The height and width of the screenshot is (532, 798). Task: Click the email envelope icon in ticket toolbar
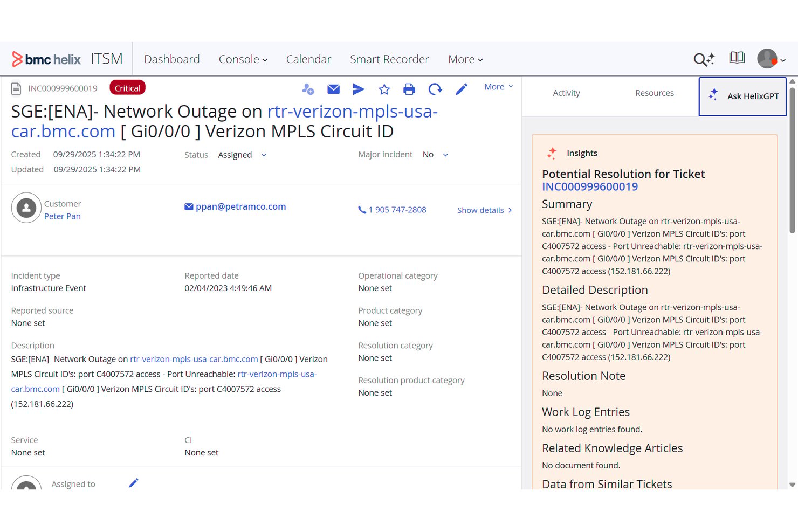coord(334,89)
